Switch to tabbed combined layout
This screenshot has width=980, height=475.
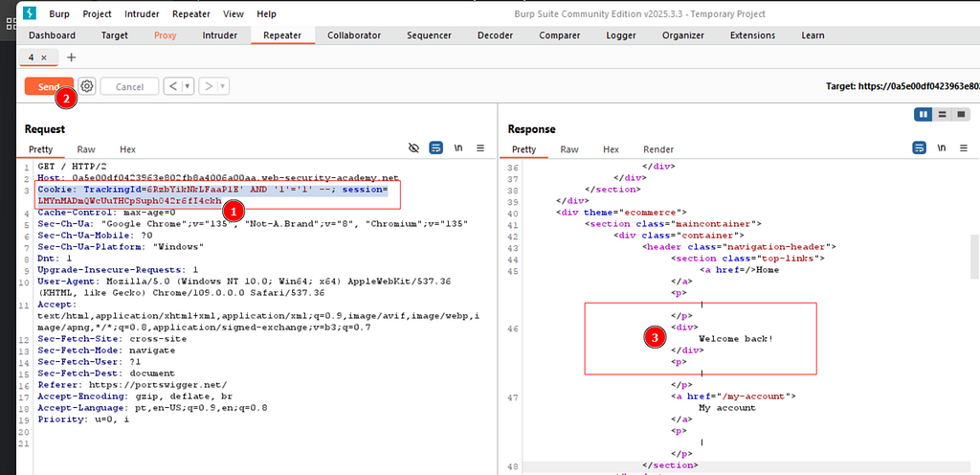tap(961, 114)
